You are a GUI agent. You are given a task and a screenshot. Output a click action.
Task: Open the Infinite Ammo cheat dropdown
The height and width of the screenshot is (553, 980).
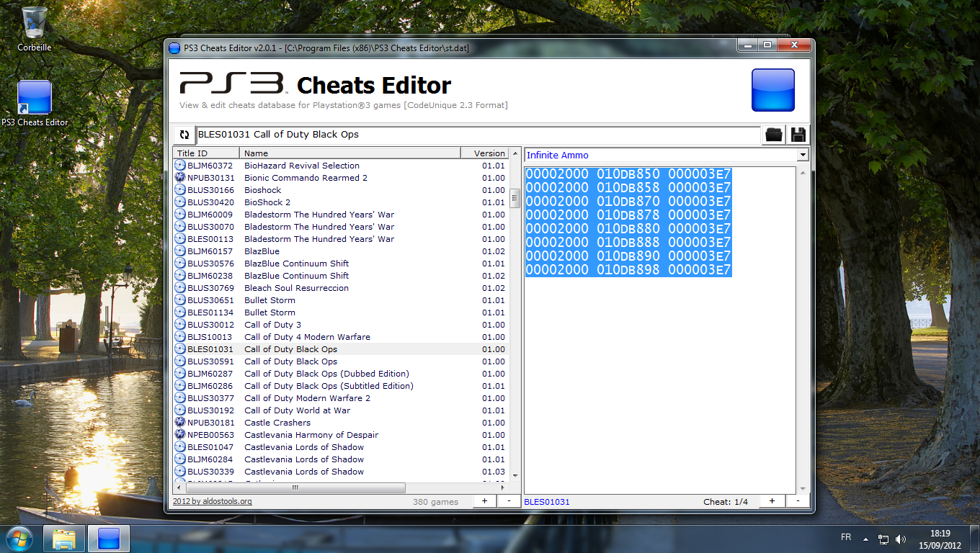[x=803, y=156]
